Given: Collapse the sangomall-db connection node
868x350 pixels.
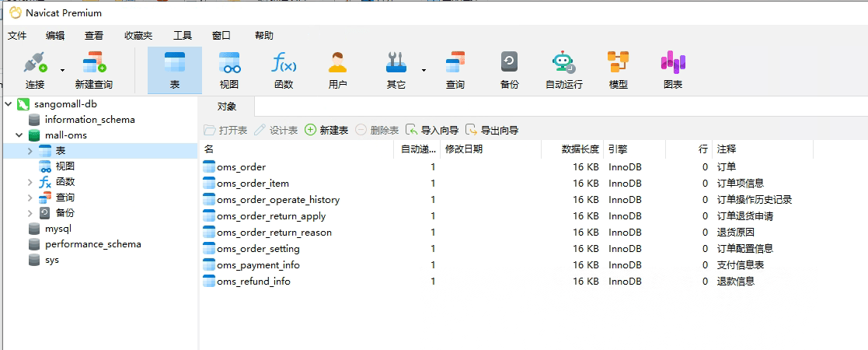Looking at the screenshot, I should 9,104.
